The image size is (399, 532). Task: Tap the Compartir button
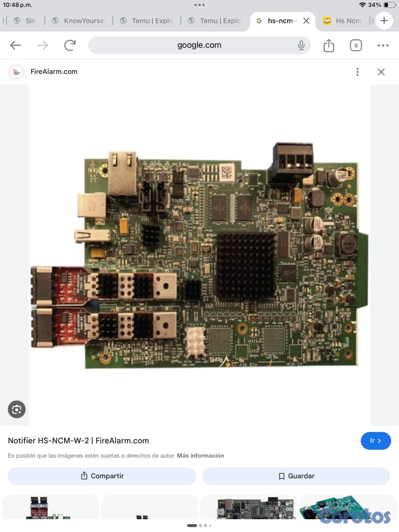102,476
